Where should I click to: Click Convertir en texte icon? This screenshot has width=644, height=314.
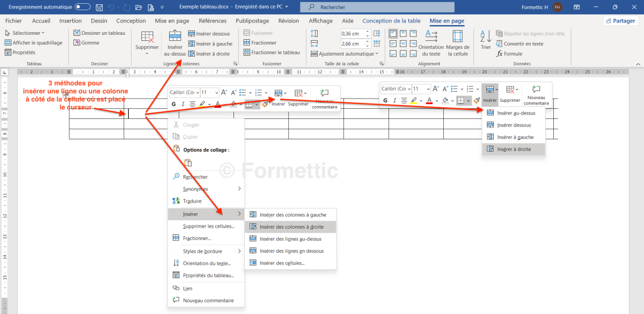tap(499, 43)
